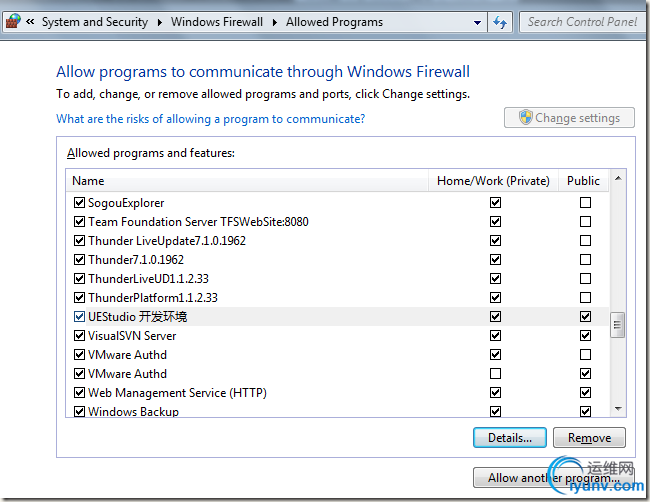Select the ThunderLiveUD1.1.2.33 row

pos(337,279)
